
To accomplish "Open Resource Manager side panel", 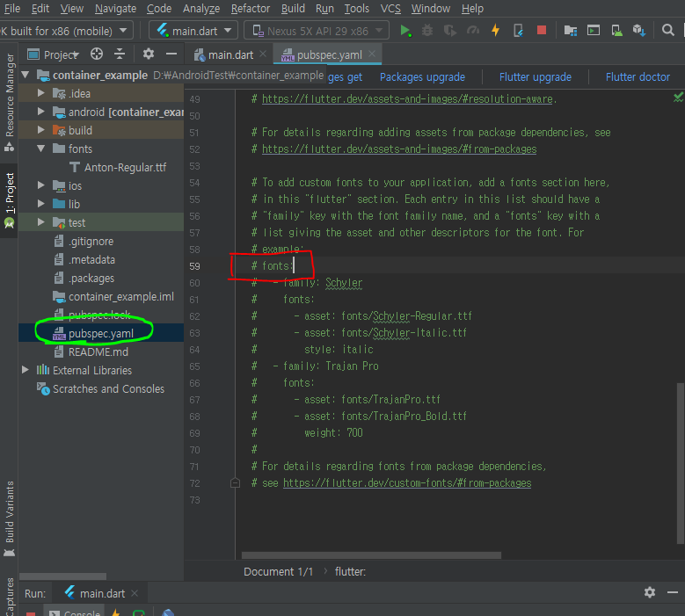I will [x=9, y=103].
